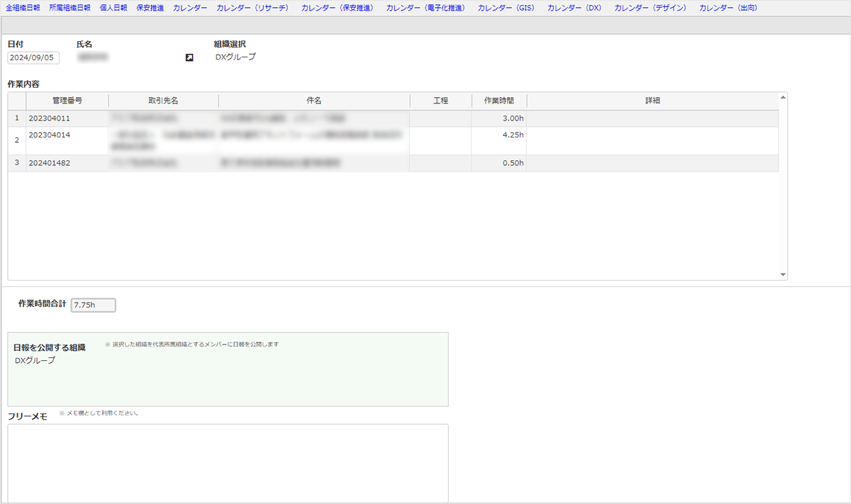Click the 管理番号 column header
The width and height of the screenshot is (851, 504).
(67, 101)
